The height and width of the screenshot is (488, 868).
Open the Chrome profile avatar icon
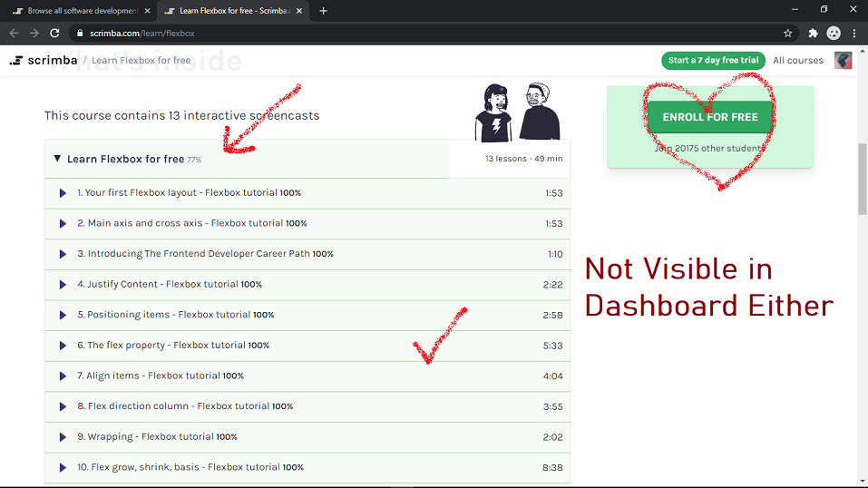point(834,34)
